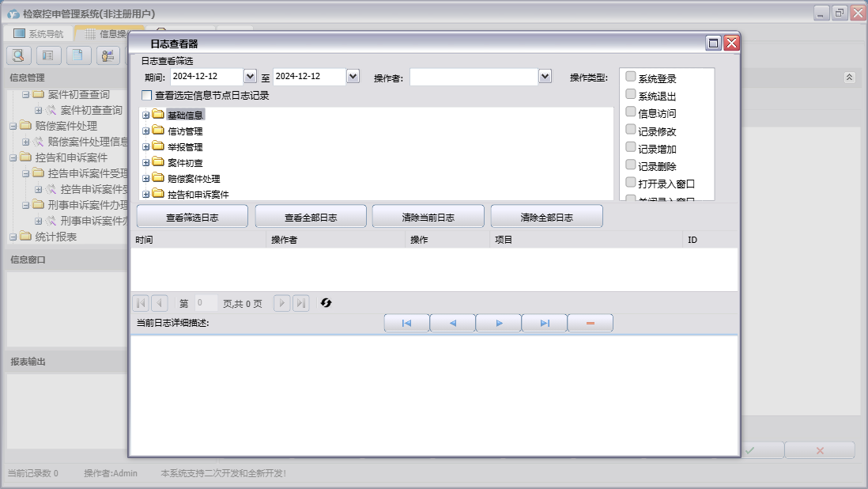Select 案件初查查询 folder in sidebar
The width and height of the screenshot is (868, 489).
(x=78, y=95)
